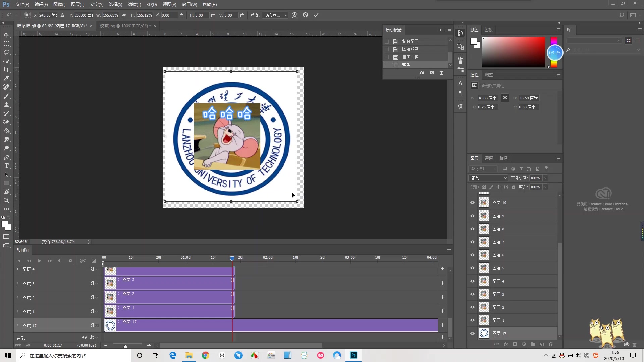
Task: Open layer blend mode dropdown 正常
Action: coord(488,178)
